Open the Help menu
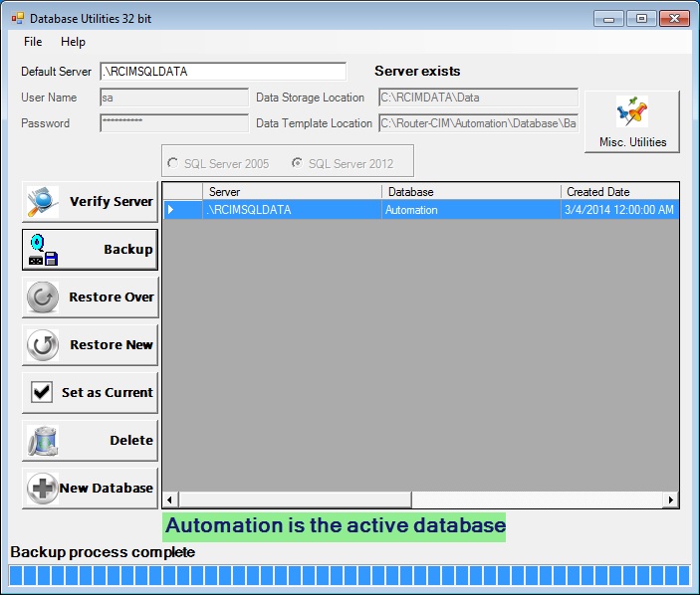Viewport: 700px width, 595px height. click(73, 42)
